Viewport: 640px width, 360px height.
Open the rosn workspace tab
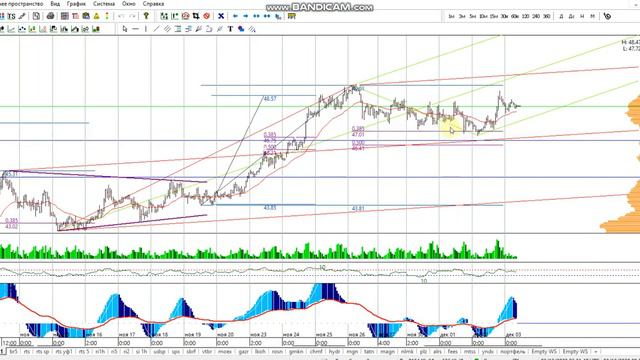coord(277,351)
